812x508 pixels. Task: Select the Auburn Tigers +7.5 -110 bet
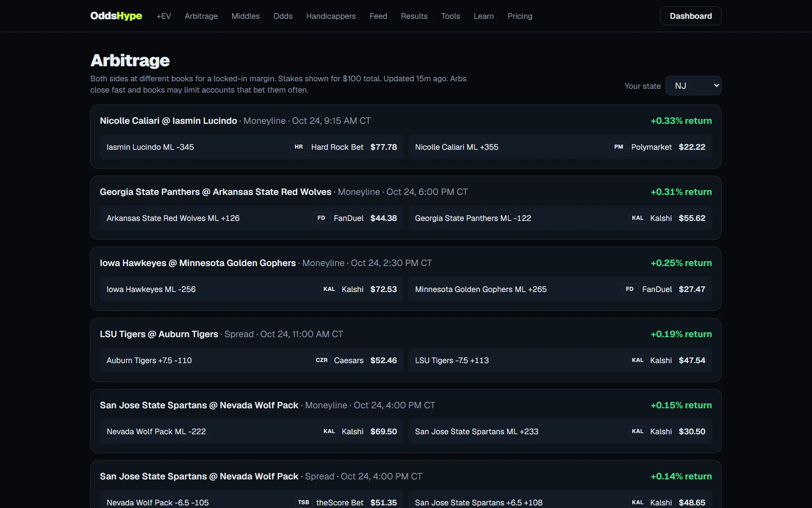pyautogui.click(x=251, y=360)
